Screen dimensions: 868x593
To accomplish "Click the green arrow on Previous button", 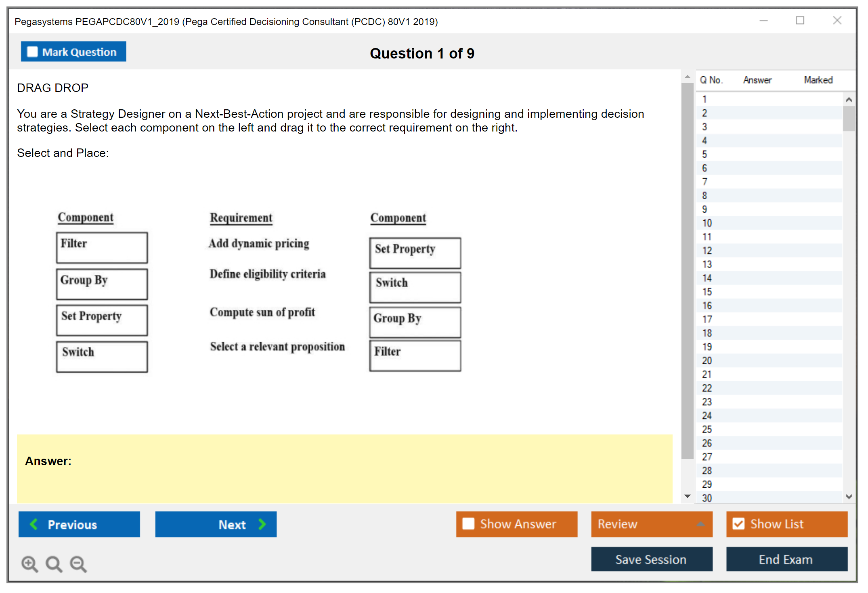I will 34,524.
